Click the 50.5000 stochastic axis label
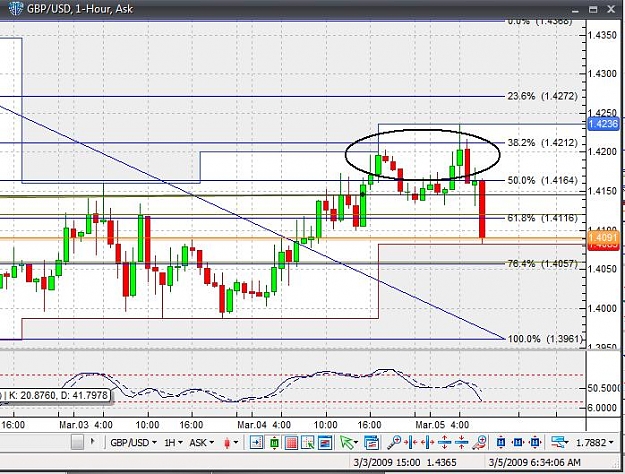625x474 pixels. click(605, 387)
